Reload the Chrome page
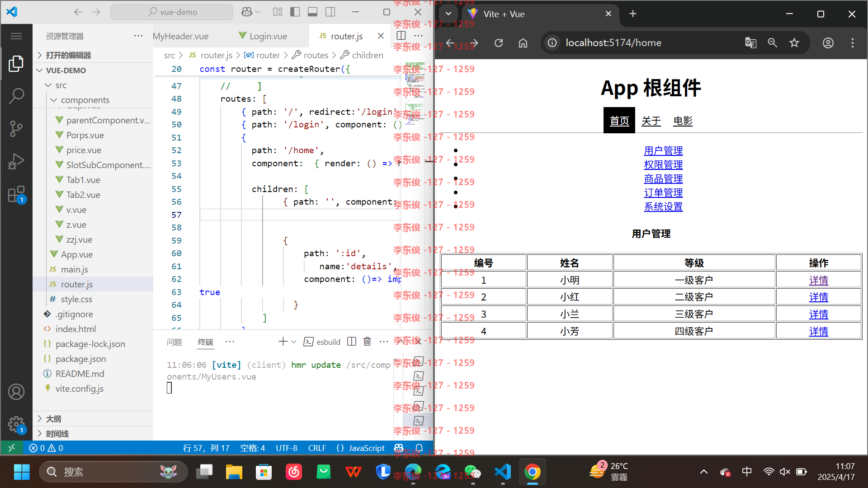 coord(499,43)
